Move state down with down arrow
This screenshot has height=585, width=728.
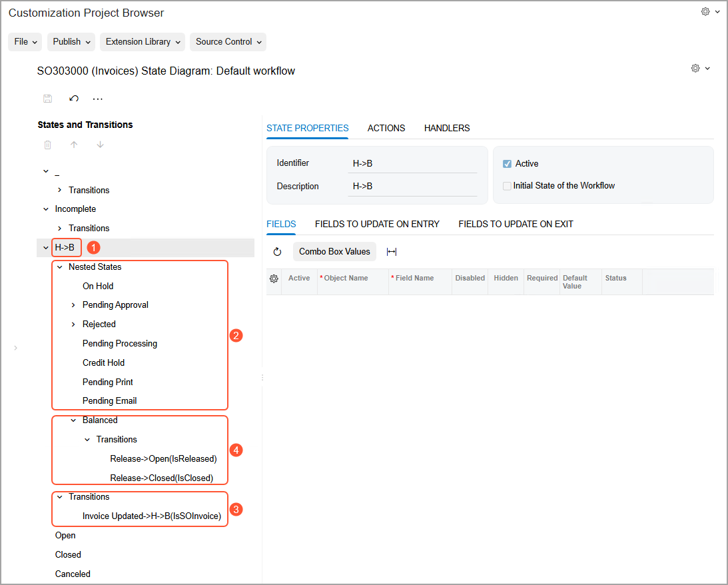[x=100, y=145]
